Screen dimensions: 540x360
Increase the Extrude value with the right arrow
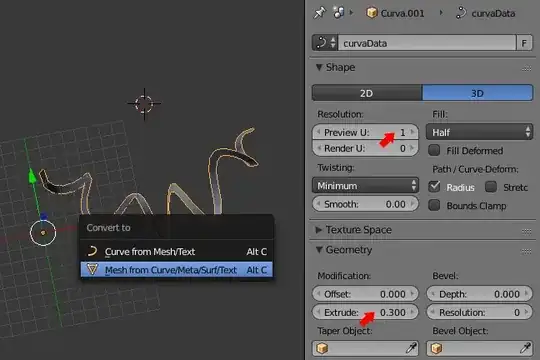(413, 312)
